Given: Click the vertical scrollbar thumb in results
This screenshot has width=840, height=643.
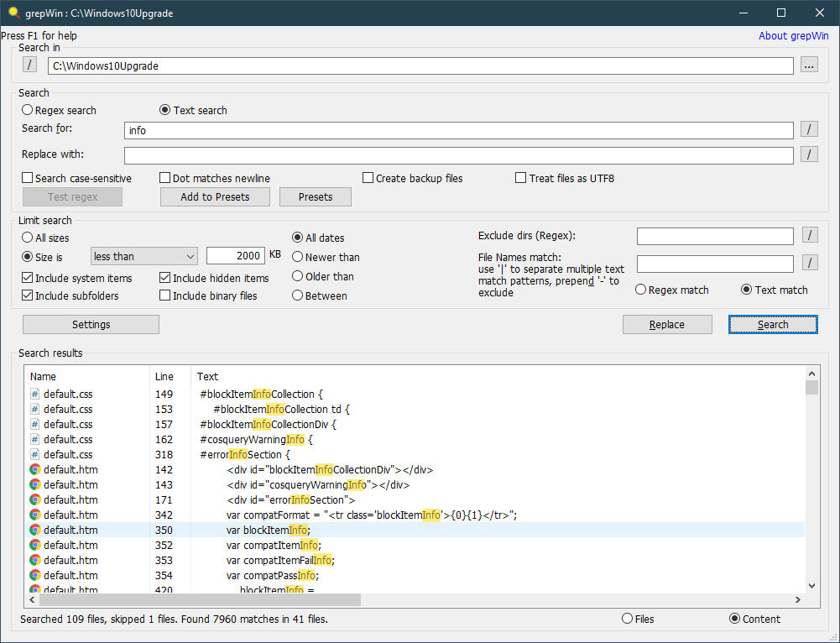Looking at the screenshot, I should (x=811, y=388).
